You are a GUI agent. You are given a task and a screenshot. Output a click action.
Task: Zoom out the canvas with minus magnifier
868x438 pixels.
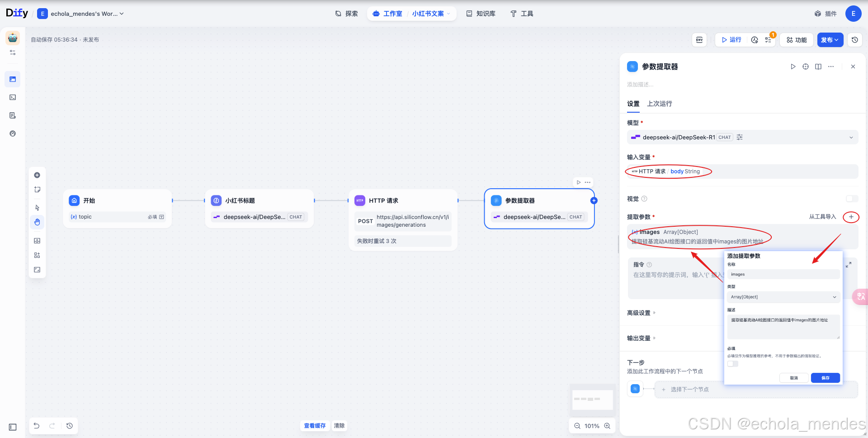[577, 426]
